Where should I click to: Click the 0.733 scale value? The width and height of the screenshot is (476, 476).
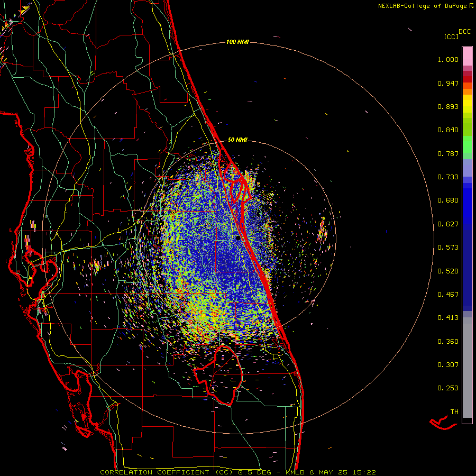point(448,177)
